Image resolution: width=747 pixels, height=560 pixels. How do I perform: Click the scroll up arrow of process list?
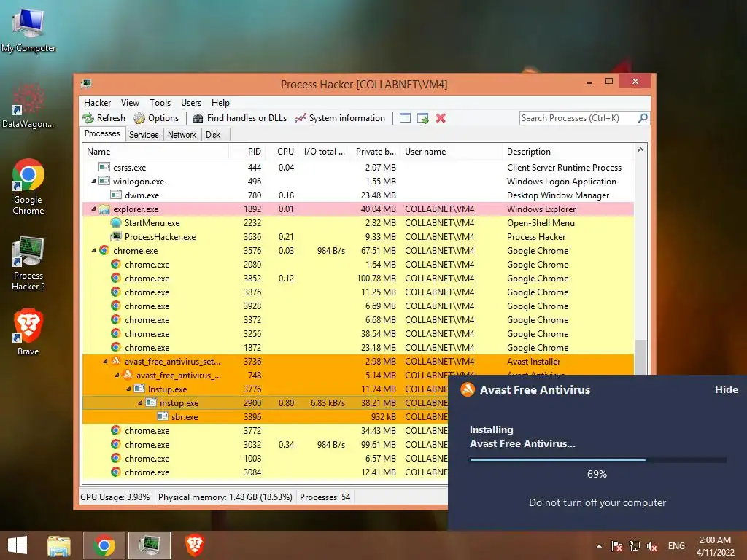[x=640, y=150]
